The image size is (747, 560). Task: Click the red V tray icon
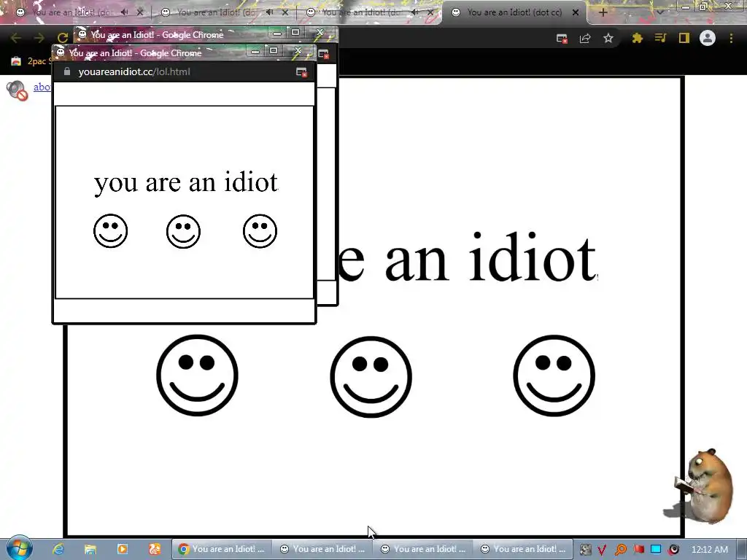(602, 550)
